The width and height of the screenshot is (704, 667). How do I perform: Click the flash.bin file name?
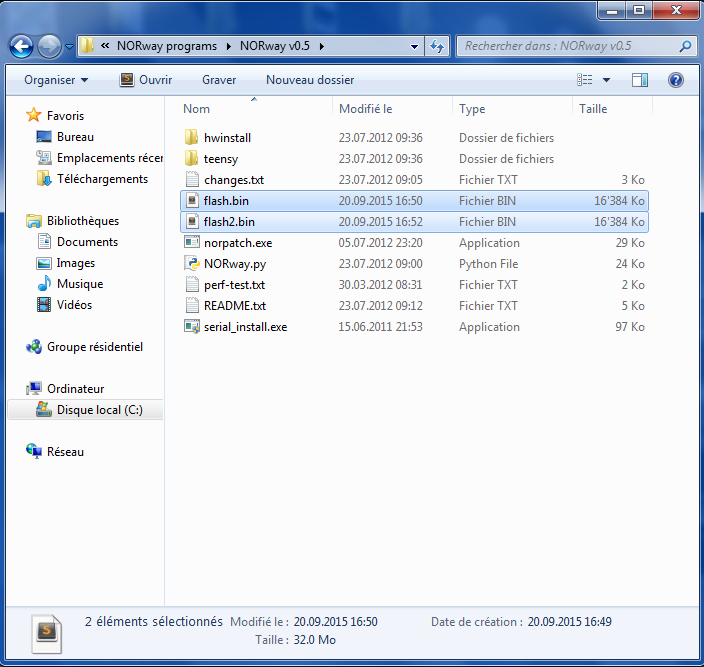(226, 201)
